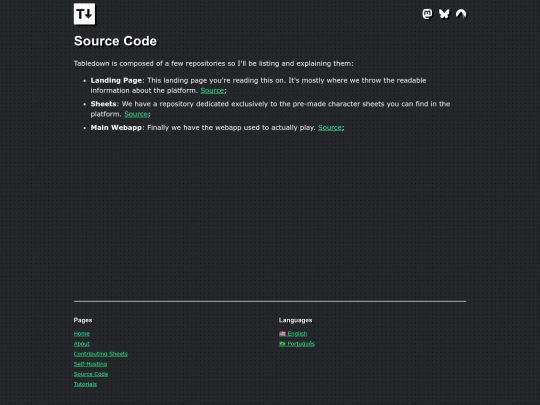540x405 pixels.
Task: Click the Tabledown T↓ logo
Action: (x=84, y=14)
